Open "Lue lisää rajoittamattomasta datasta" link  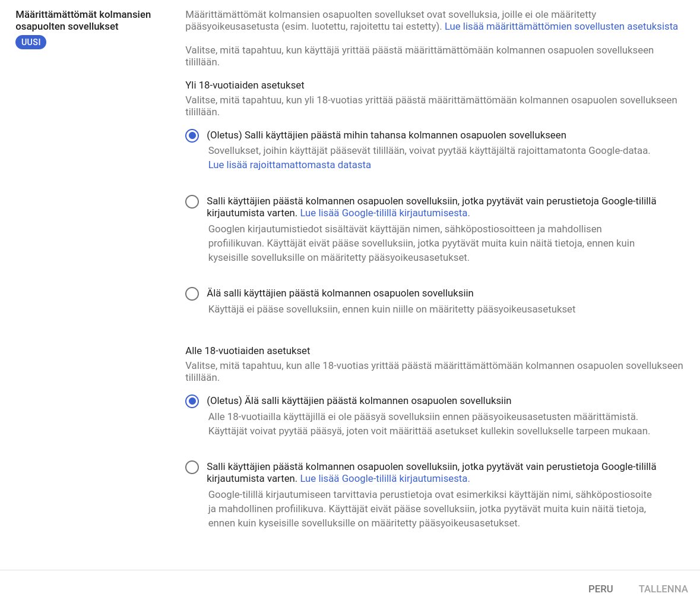coord(289,165)
